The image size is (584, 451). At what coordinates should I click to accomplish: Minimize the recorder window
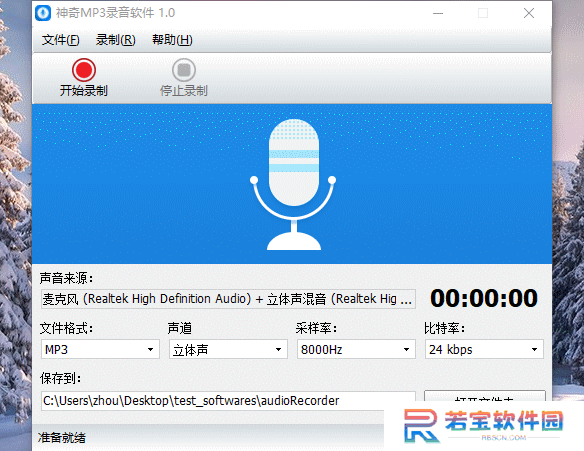(438, 13)
